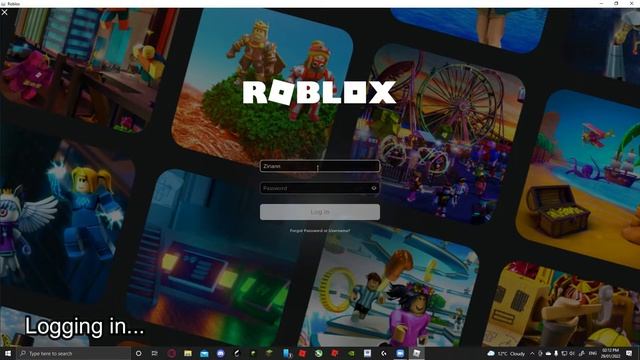This screenshot has width=640, height=360.
Task: Open Forgot Password or Username link
Action: tap(320, 231)
